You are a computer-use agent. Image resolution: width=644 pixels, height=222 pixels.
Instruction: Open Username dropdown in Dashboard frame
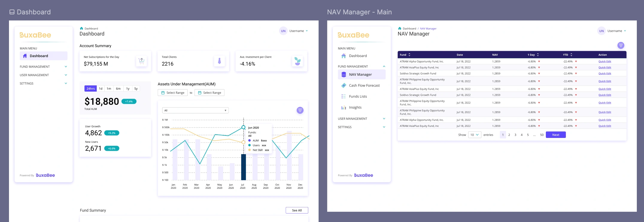coord(298,31)
